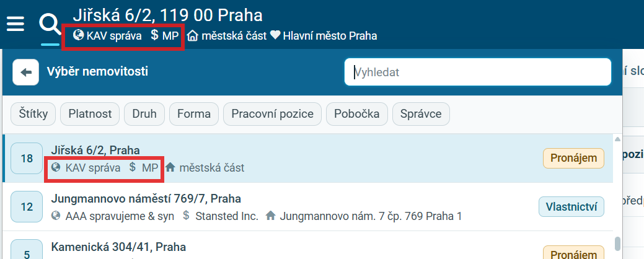Image resolution: width=644 pixels, height=259 pixels.
Task: Open the Pracovní pozice filter
Action: (x=272, y=113)
